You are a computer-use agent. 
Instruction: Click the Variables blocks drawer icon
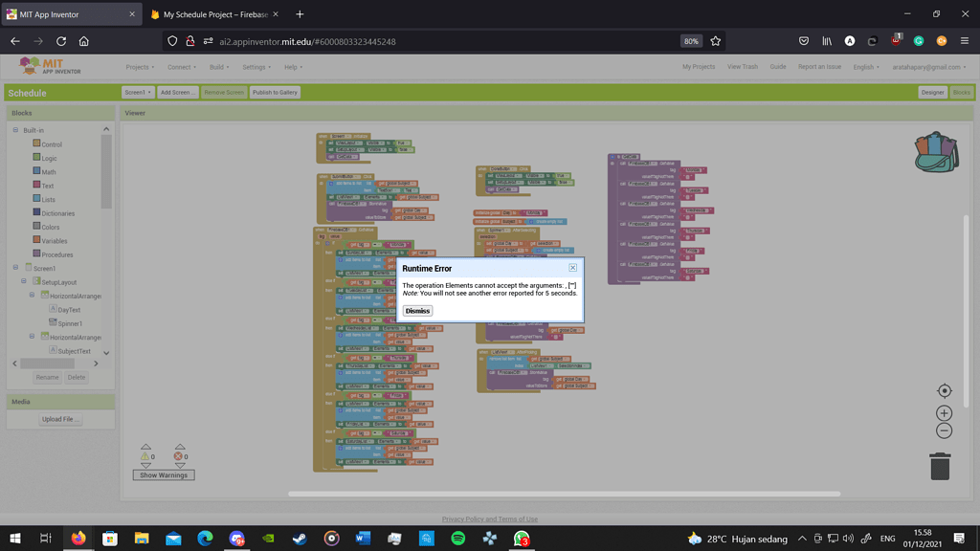pyautogui.click(x=34, y=240)
